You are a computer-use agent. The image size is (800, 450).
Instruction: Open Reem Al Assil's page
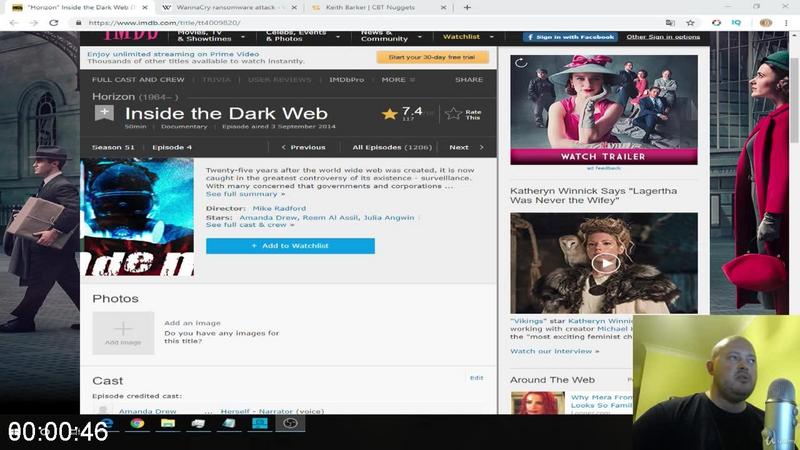click(331, 218)
